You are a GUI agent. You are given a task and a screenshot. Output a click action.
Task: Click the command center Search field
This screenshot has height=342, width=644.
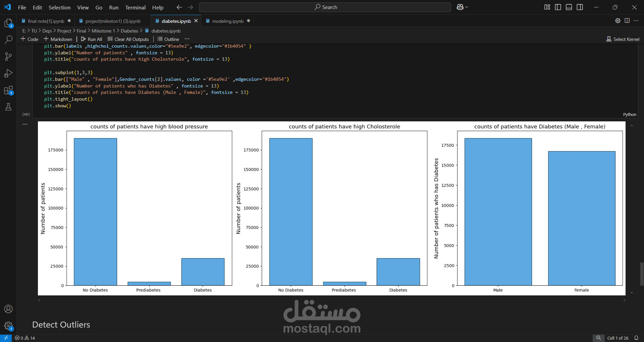click(325, 7)
